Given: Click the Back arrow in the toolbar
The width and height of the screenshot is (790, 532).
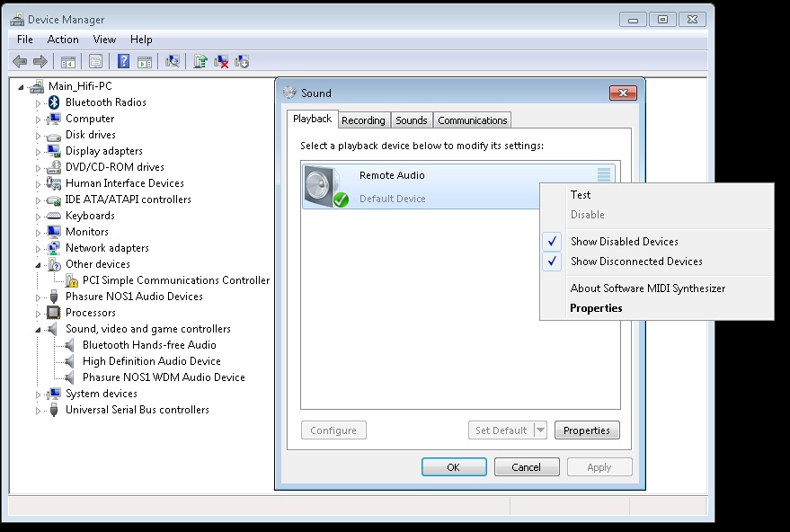Looking at the screenshot, I should (20, 61).
